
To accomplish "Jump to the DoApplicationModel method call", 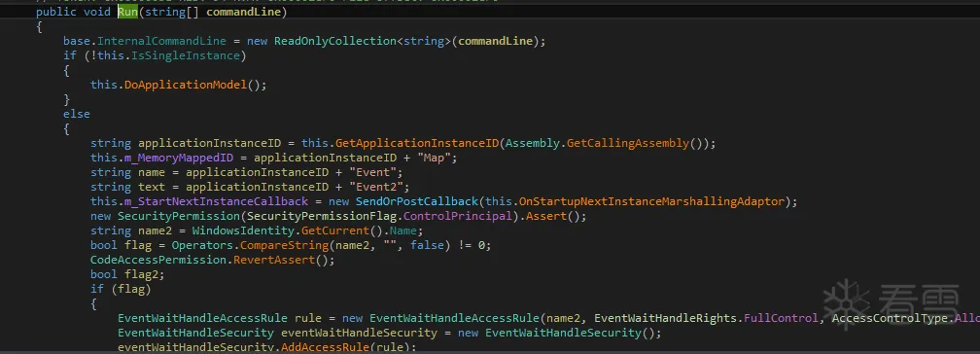I will pyautogui.click(x=186, y=85).
